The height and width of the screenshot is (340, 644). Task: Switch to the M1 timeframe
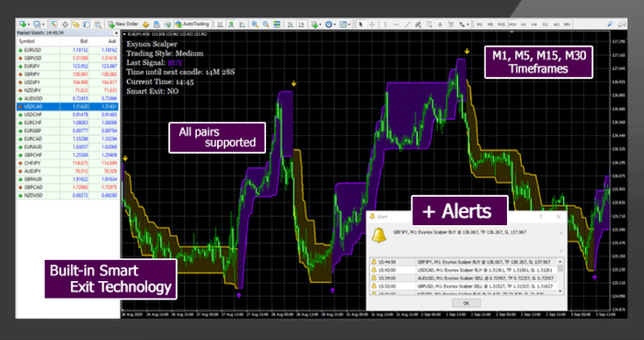479,24
